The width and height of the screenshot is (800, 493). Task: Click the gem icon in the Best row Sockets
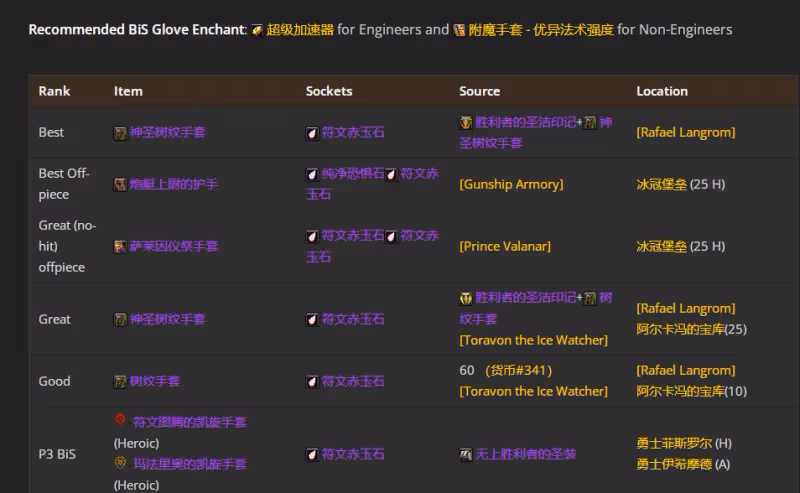(312, 134)
